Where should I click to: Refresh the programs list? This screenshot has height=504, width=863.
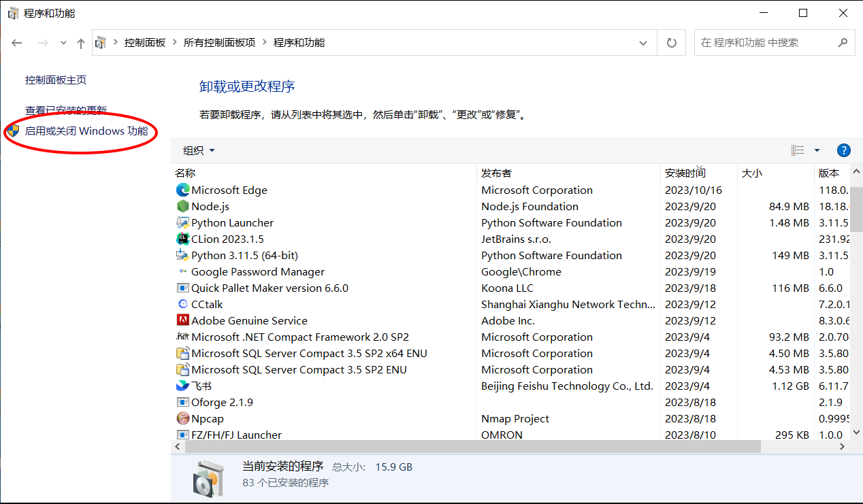672,43
